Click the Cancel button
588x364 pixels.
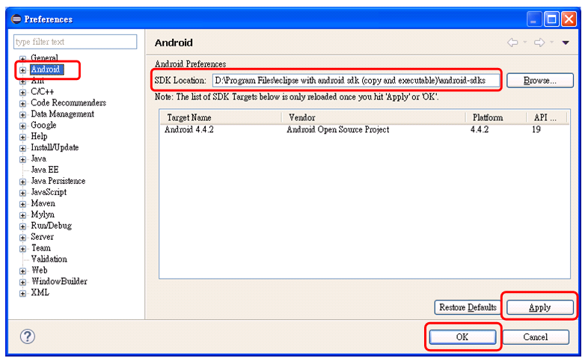click(536, 337)
